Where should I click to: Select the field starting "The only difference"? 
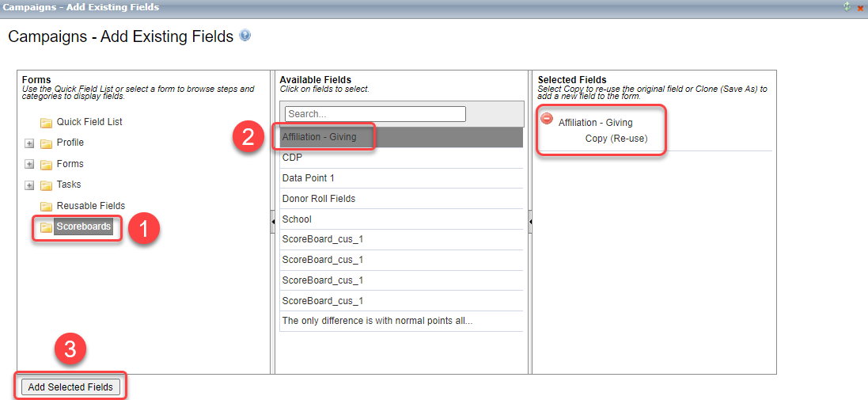click(x=377, y=321)
